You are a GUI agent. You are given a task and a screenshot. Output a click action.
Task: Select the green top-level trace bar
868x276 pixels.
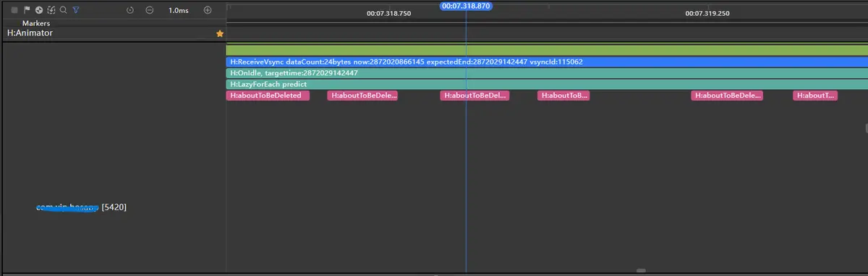(x=547, y=50)
